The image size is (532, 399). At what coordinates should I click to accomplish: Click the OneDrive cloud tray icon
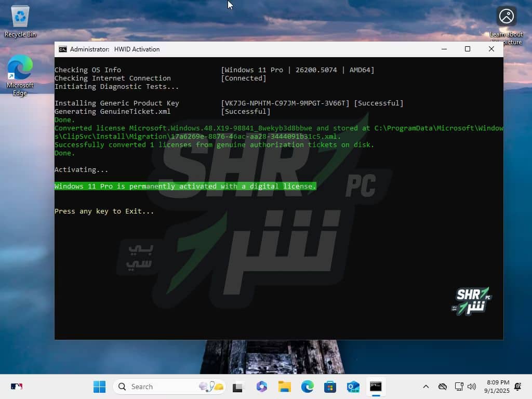pos(443,387)
